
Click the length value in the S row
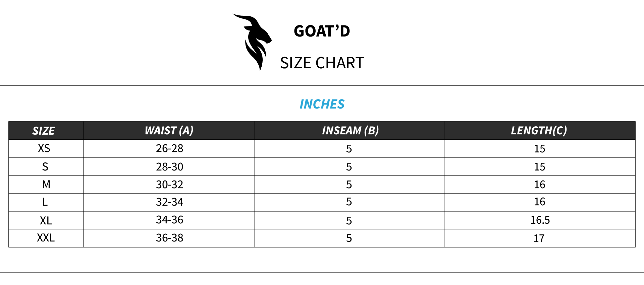click(x=539, y=166)
